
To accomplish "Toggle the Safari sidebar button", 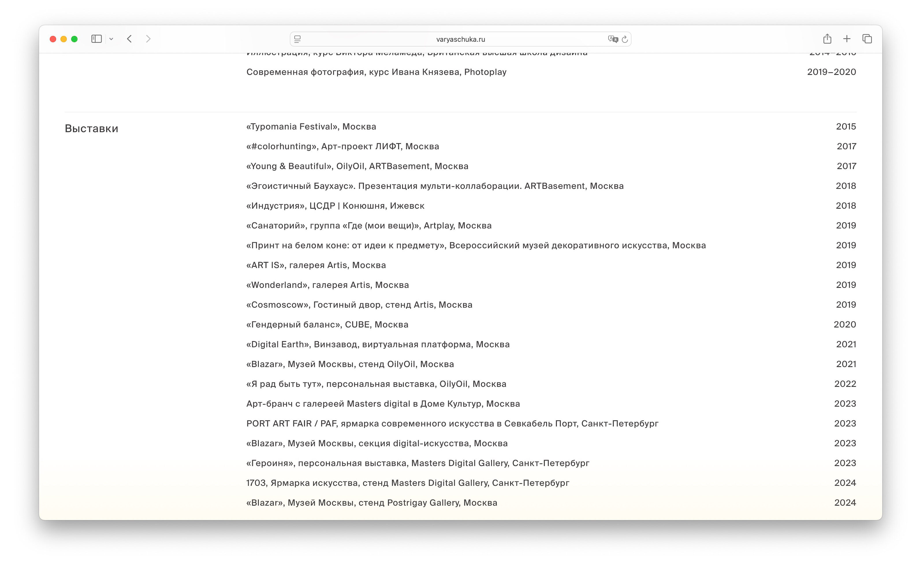I will point(96,39).
